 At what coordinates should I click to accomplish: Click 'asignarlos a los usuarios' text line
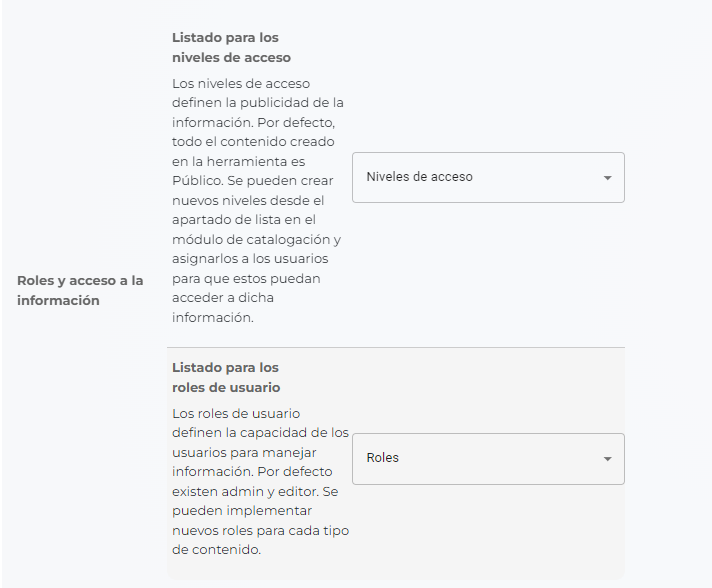250,259
